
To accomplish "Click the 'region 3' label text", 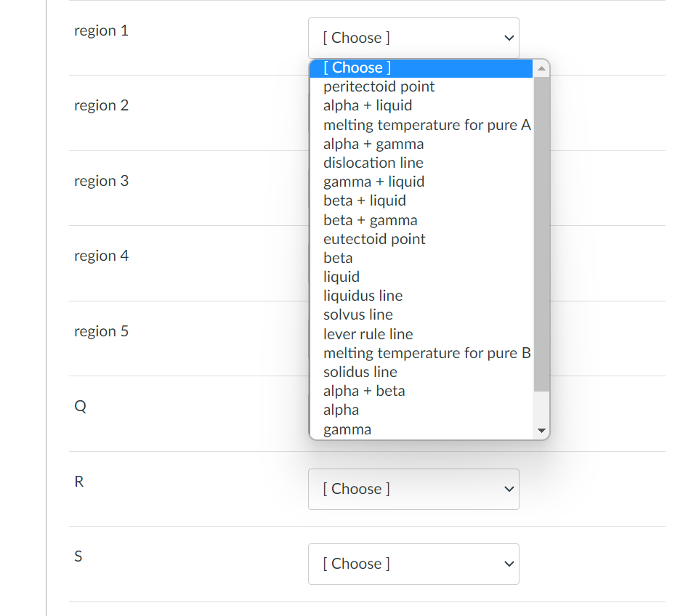I will tap(101, 181).
